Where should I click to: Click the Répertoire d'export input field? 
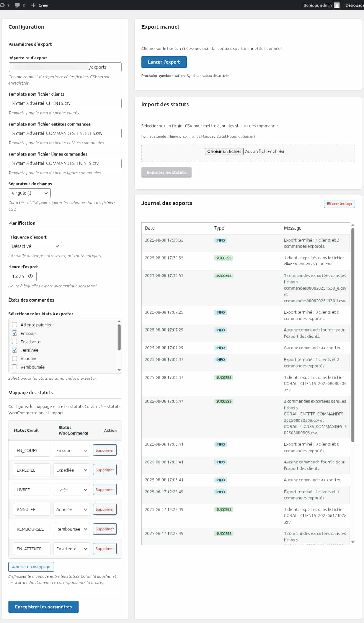65,67
